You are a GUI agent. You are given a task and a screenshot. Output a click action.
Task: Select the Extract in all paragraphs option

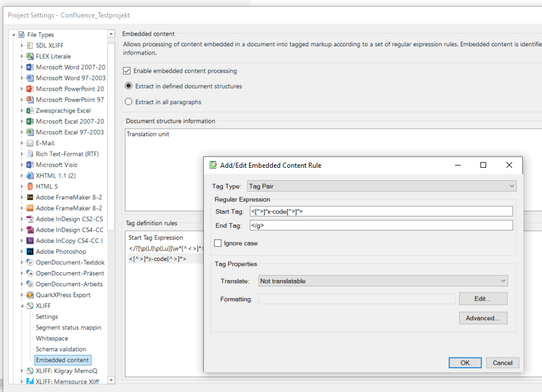(x=128, y=102)
